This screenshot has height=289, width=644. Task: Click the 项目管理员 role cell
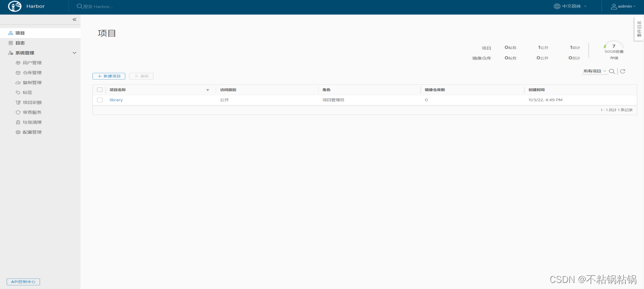coord(333,100)
